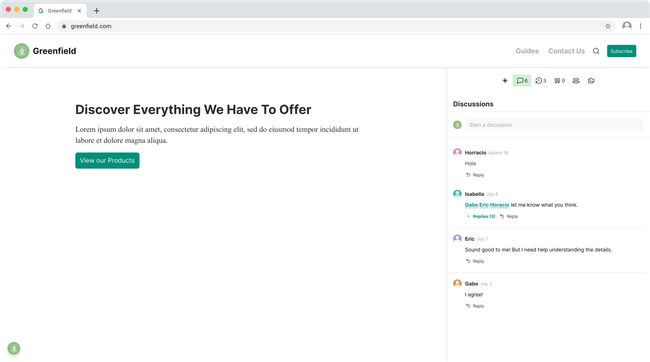Click Gabo's avatar
Screen dimensions: 650x362
457,283
